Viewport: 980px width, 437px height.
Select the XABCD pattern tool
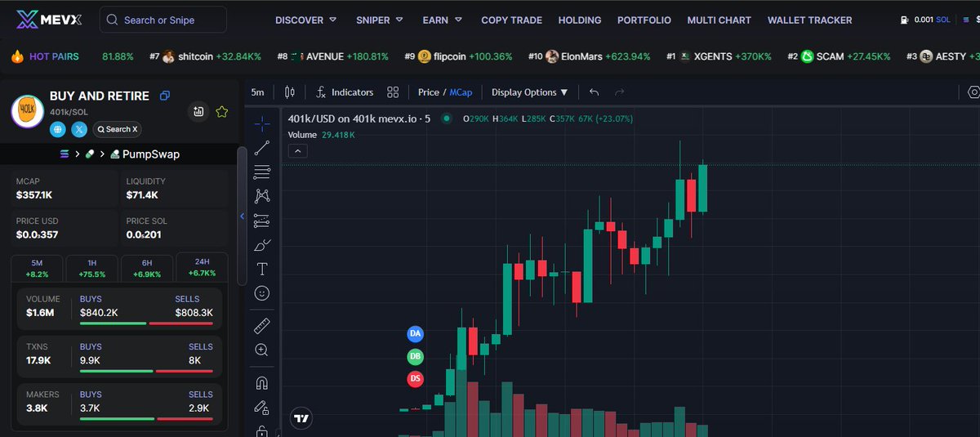(x=261, y=196)
